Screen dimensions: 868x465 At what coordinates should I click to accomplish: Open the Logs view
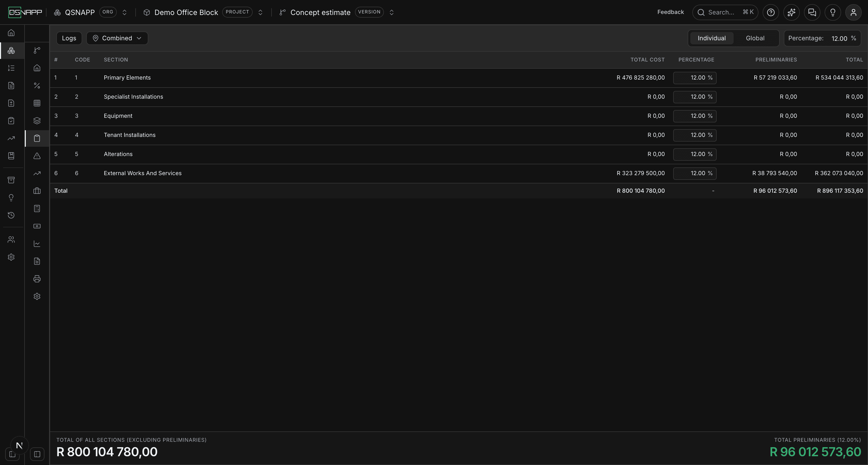[69, 38]
